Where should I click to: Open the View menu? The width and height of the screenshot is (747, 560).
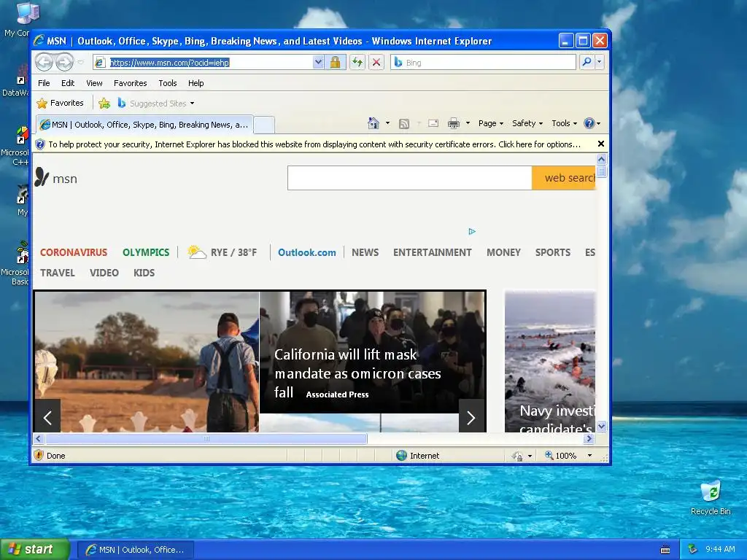point(94,83)
